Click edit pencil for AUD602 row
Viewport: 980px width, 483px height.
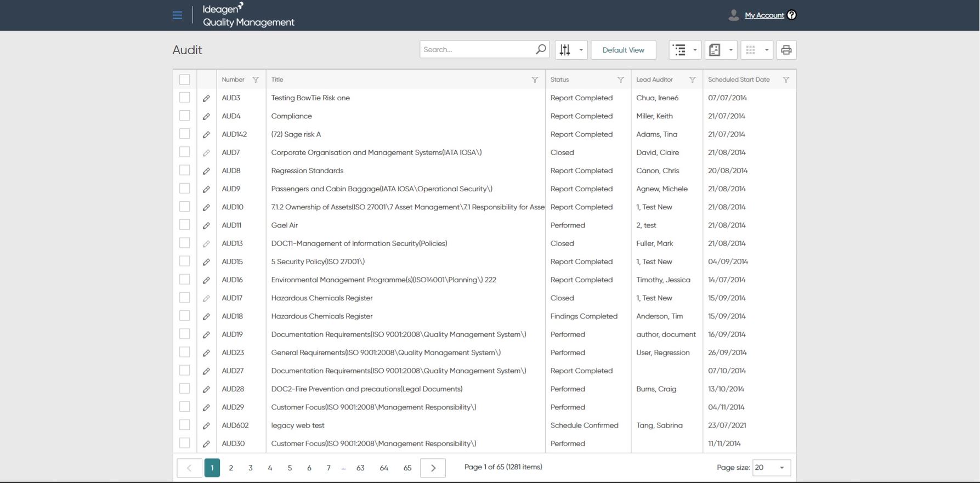click(206, 425)
